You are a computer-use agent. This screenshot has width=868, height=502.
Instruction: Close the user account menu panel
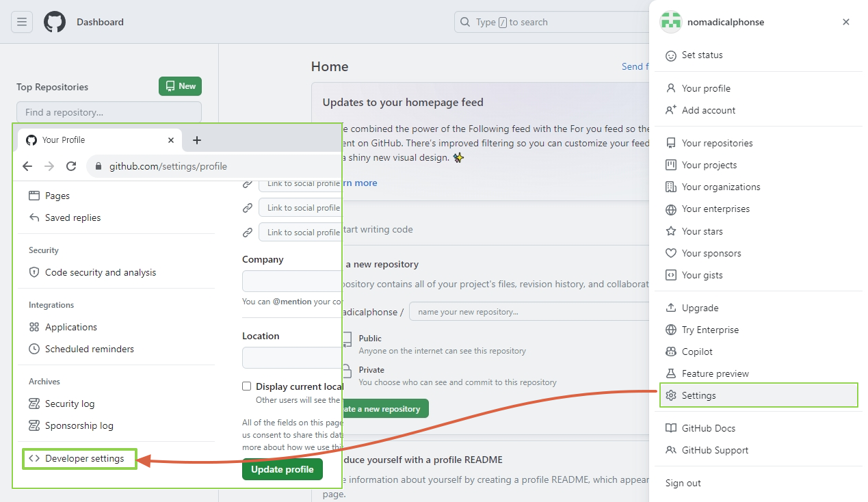pyautogui.click(x=846, y=22)
